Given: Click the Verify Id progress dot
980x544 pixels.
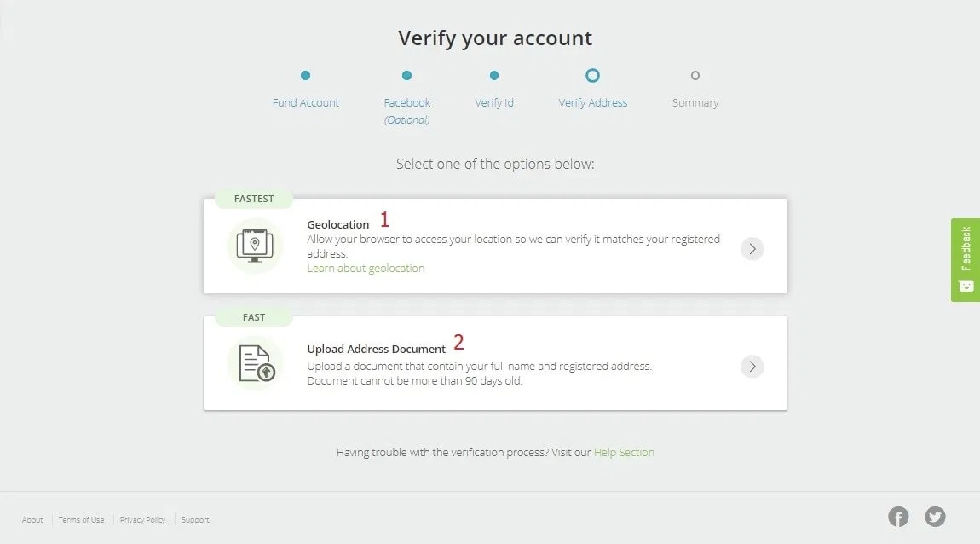Looking at the screenshot, I should (493, 76).
